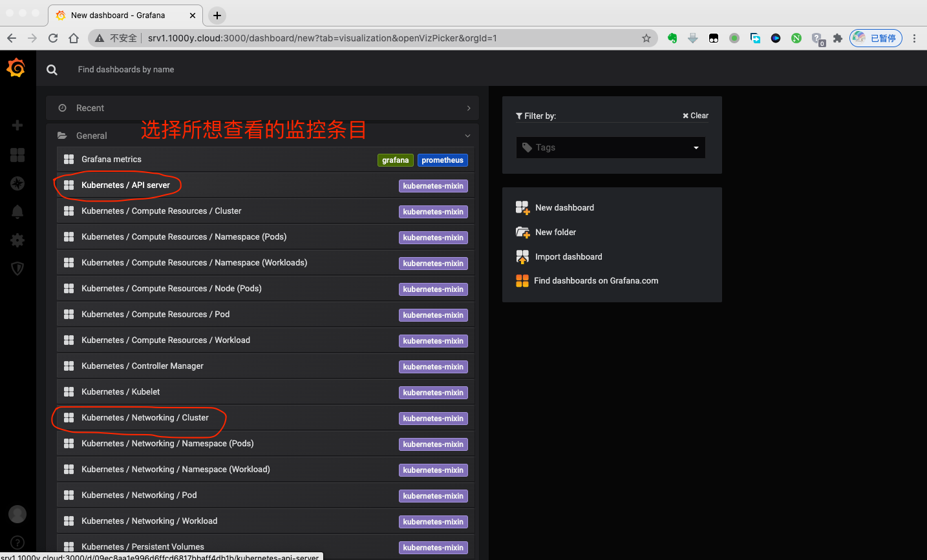
Task: Open Kubernetes / API server dashboard
Action: tap(125, 185)
